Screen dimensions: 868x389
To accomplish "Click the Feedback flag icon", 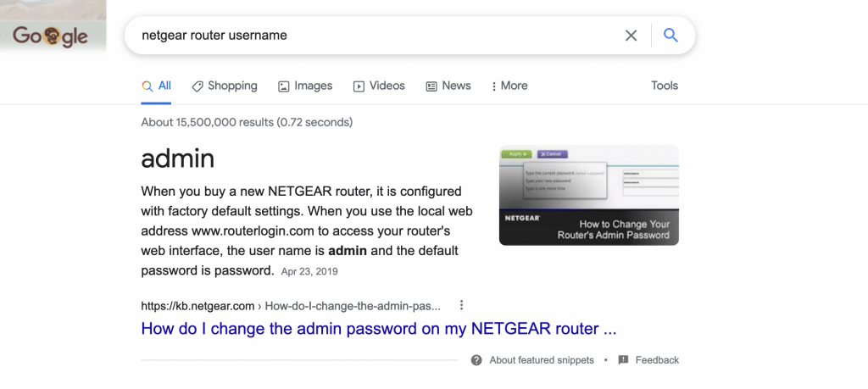I will coord(624,360).
